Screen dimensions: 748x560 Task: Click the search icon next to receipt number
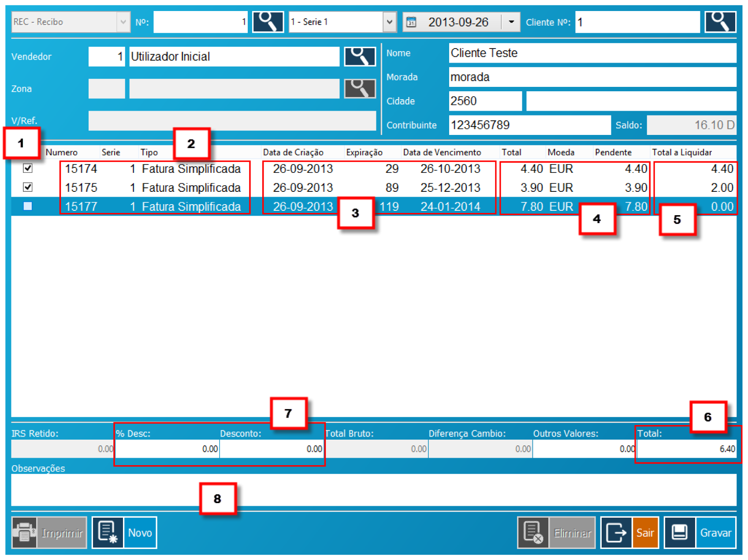268,22
